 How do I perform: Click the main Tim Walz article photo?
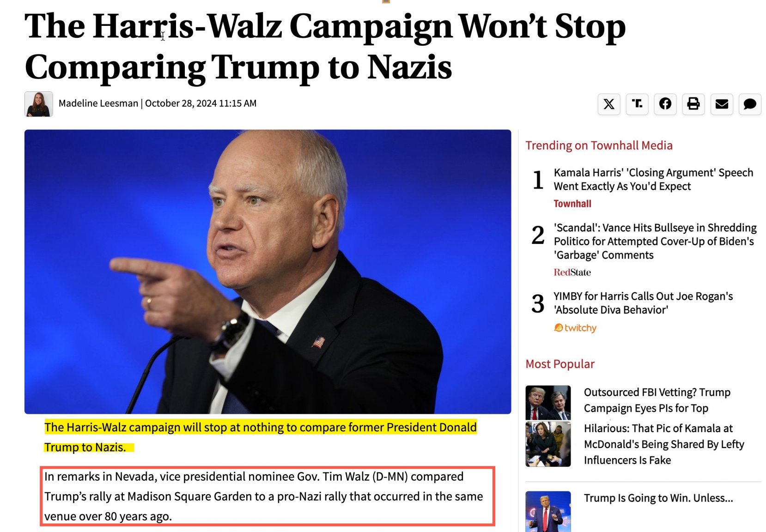(268, 272)
